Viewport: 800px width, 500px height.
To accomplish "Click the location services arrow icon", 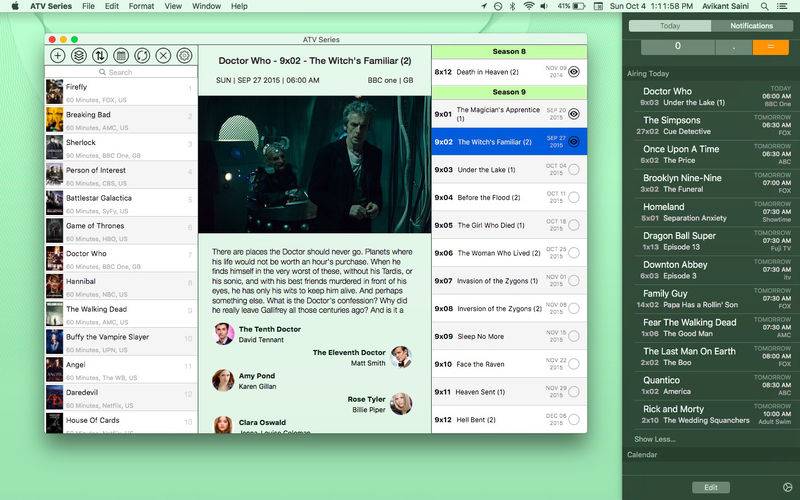I will click(484, 6).
